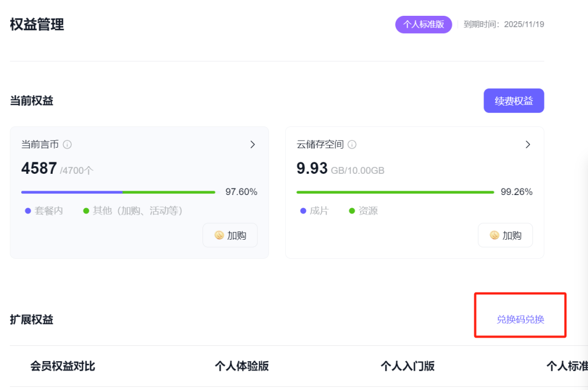Click the green 资源 legend dot
The height and width of the screenshot is (390, 588).
(352, 211)
